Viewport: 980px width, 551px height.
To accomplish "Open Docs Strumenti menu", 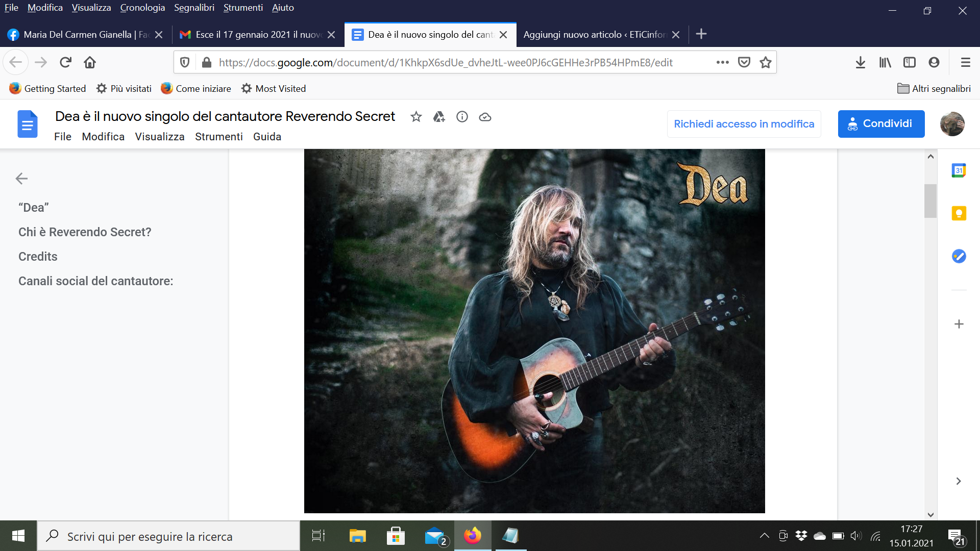I will click(x=219, y=137).
